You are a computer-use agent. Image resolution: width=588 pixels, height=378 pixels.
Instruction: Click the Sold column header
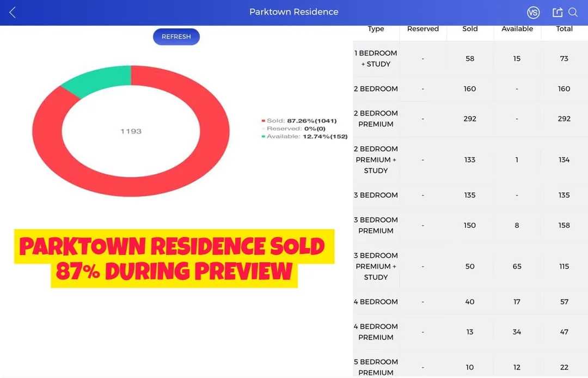click(470, 29)
